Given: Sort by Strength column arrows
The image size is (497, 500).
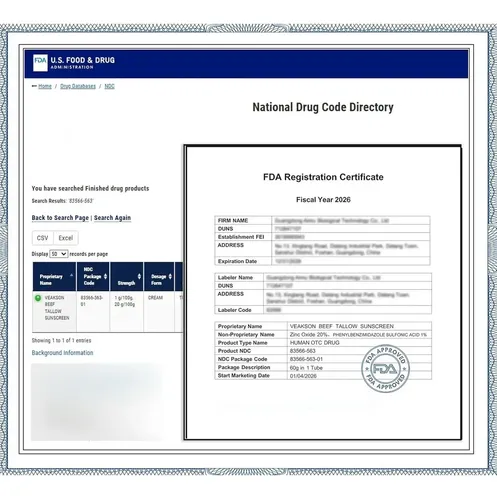Looking at the screenshot, I should [x=139, y=276].
